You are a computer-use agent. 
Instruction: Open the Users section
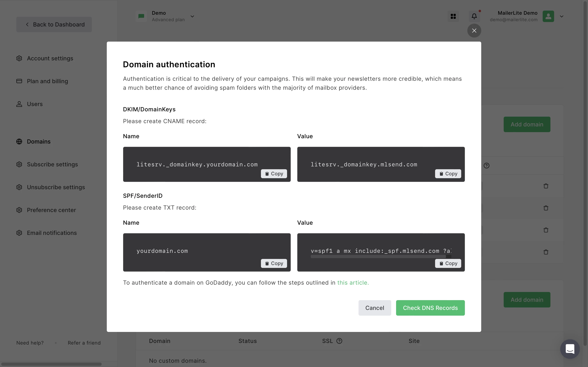click(x=35, y=104)
